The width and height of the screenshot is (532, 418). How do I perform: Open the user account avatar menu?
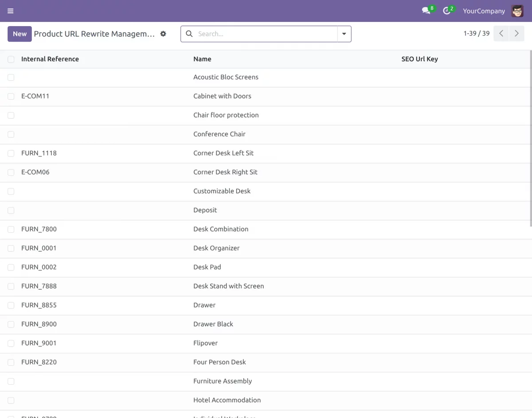click(517, 11)
